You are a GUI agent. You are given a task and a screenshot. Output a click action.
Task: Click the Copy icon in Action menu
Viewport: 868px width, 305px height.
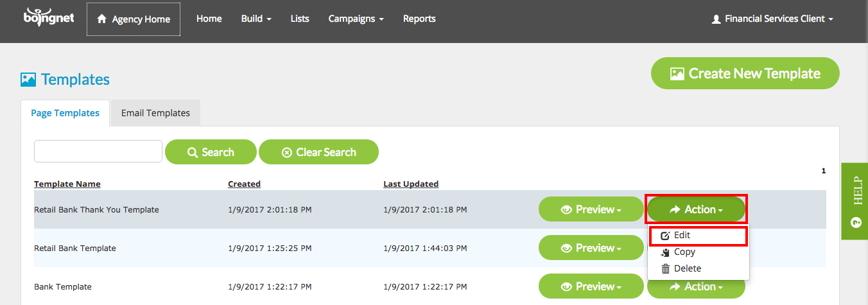pyautogui.click(x=665, y=252)
